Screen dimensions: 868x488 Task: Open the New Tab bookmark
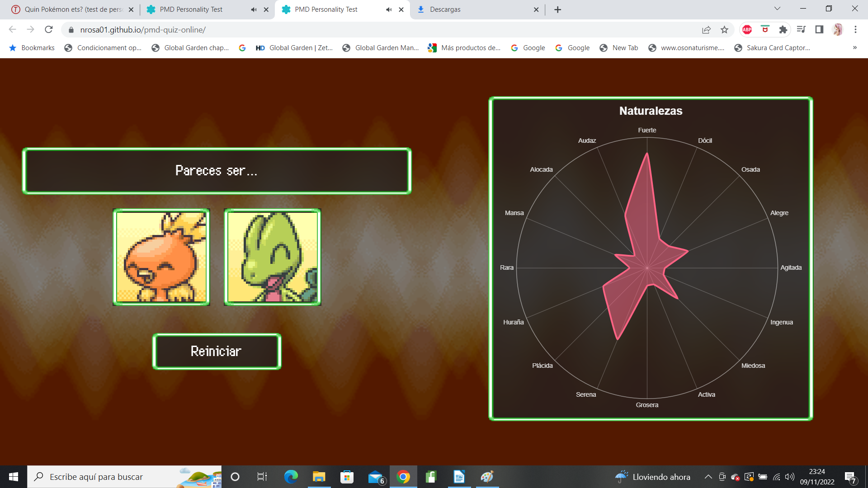coord(619,48)
